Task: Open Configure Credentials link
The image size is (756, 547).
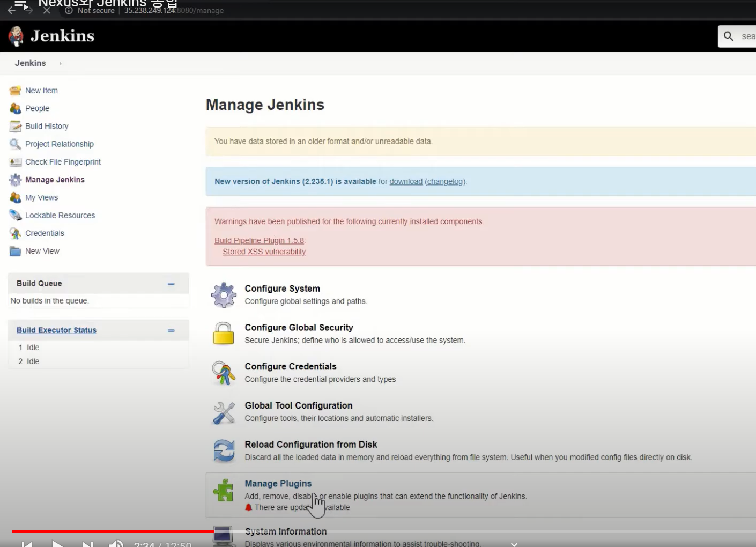Action: click(291, 367)
